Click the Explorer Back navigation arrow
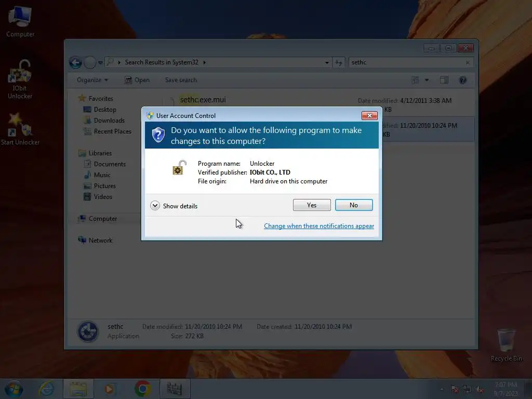The width and height of the screenshot is (532, 399). click(x=75, y=62)
